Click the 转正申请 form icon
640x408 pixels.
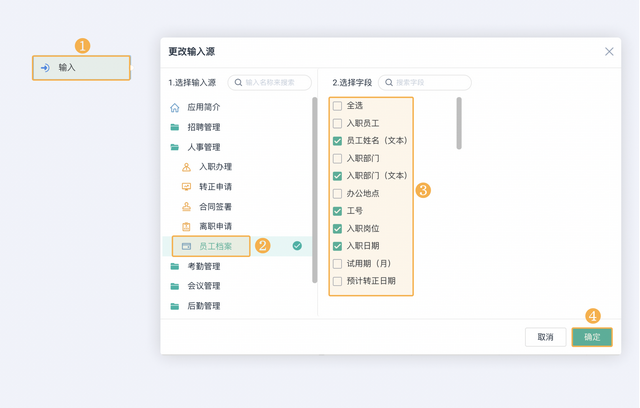(x=186, y=187)
